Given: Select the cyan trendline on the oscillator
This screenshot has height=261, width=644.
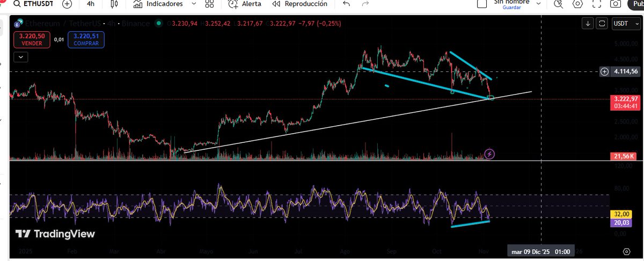Looking at the screenshot, I should click(470, 224).
